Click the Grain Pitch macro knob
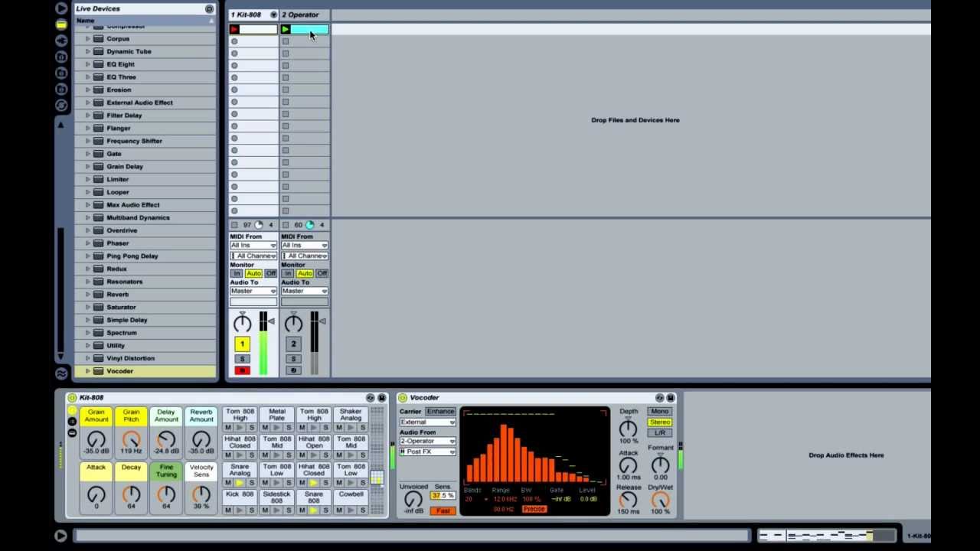The width and height of the screenshot is (980, 551). (131, 440)
